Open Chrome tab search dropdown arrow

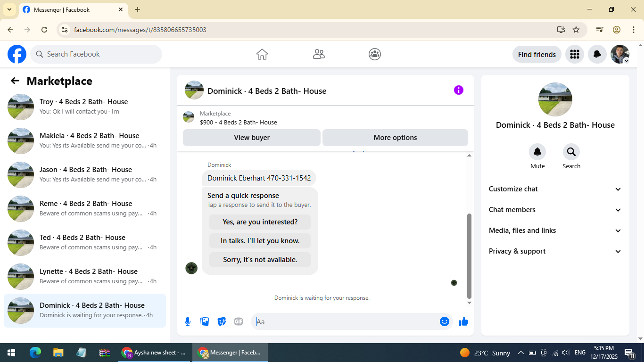click(x=9, y=9)
